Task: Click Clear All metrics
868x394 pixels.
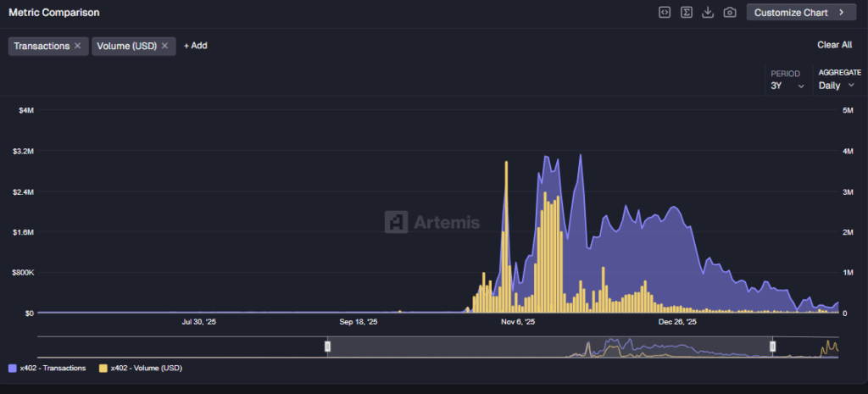Action: (x=834, y=45)
